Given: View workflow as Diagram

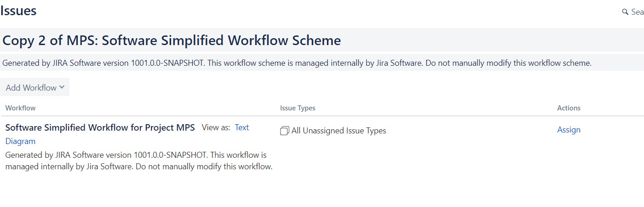Looking at the screenshot, I should (x=20, y=141).
